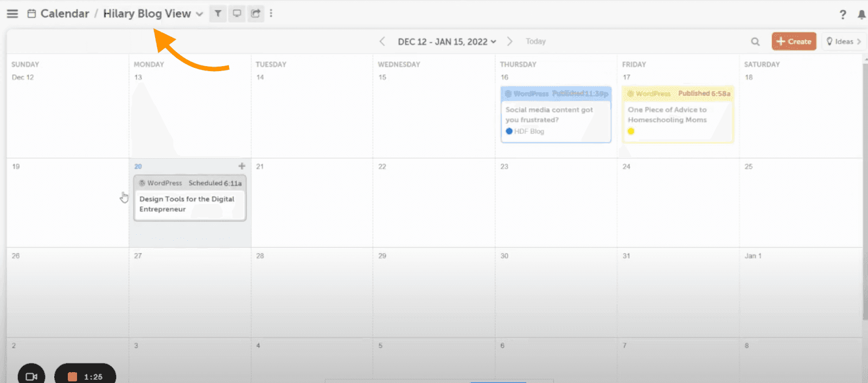The width and height of the screenshot is (868, 383).
Task: Expand the Hilary Blog View dropdown
Action: coord(199,14)
